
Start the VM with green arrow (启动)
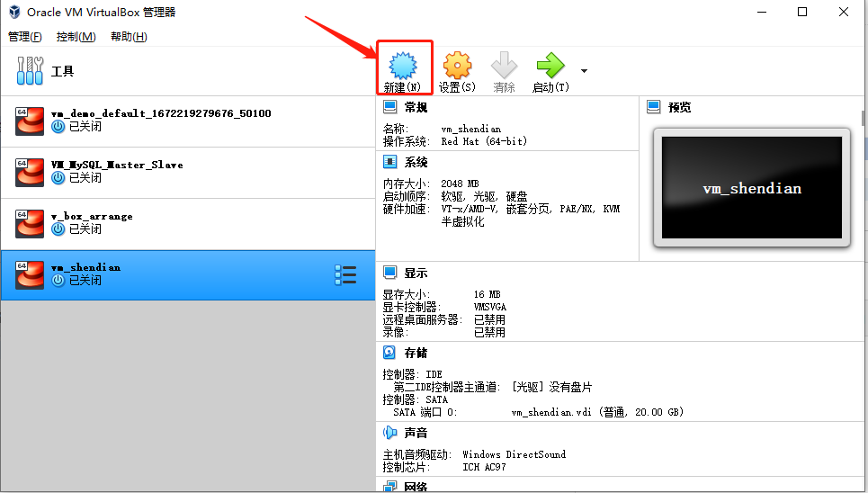550,66
